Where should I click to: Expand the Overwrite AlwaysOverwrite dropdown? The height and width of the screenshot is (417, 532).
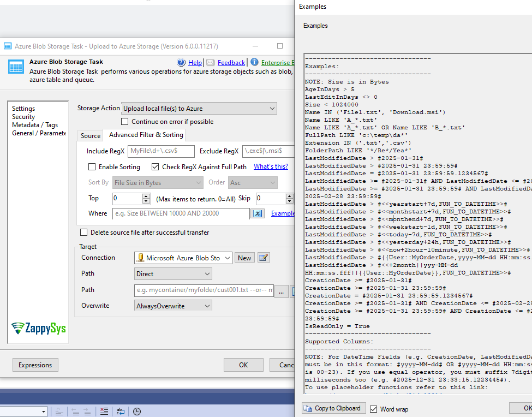click(173, 306)
